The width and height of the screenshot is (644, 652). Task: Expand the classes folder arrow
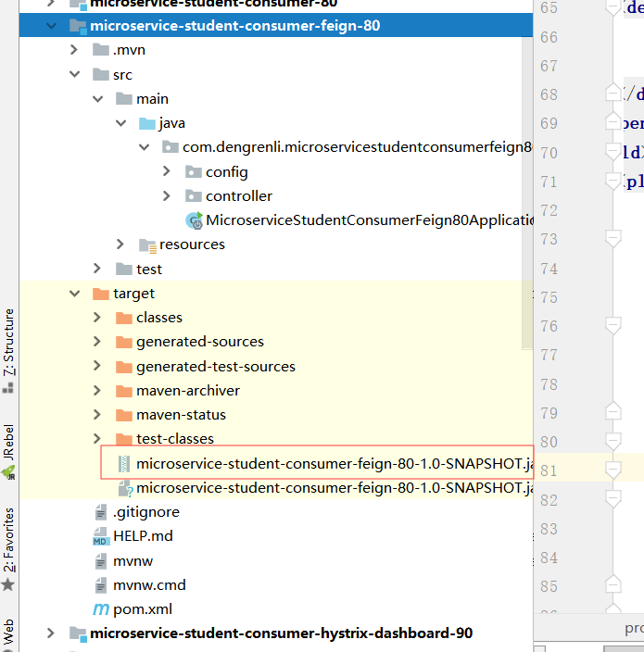pyautogui.click(x=97, y=318)
